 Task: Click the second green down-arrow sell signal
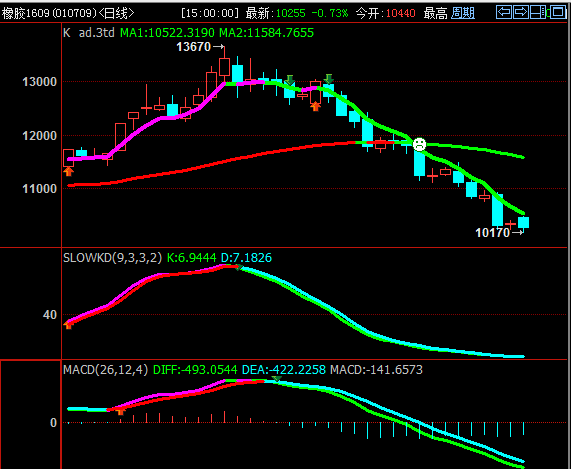click(x=329, y=79)
